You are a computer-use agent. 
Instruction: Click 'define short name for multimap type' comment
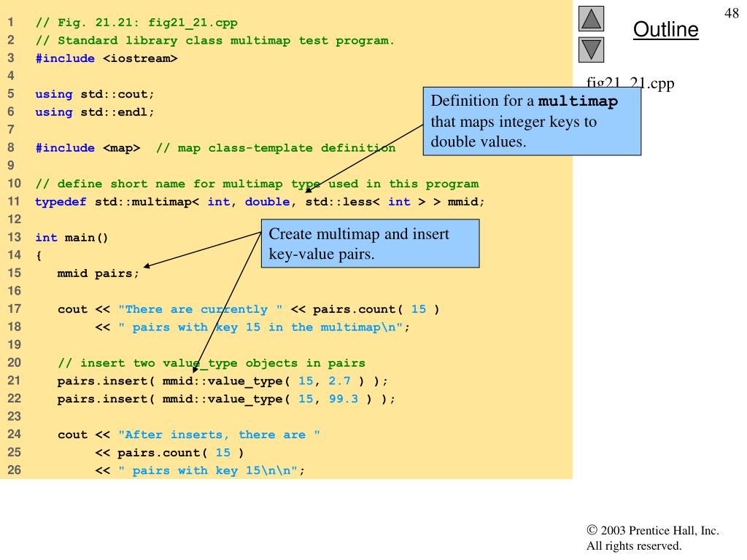(x=257, y=183)
